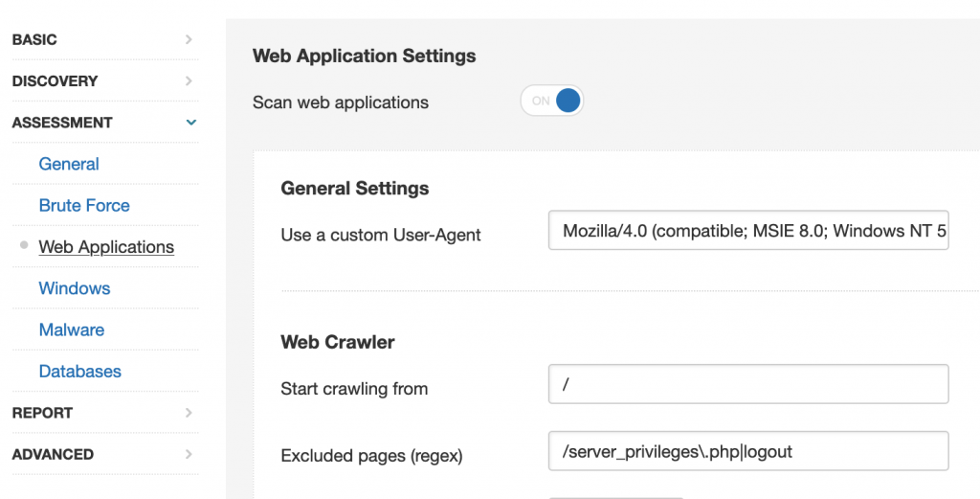Open the Brute Force settings
Viewport: 980px width, 499px height.
pyautogui.click(x=84, y=205)
